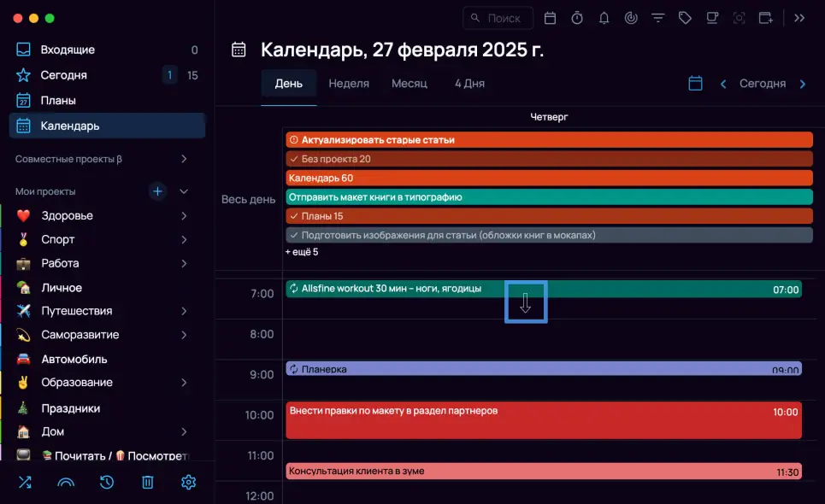Screen dimensions: 825x504
Task: Show more events via '+ ещё 5'
Action: pyautogui.click(x=302, y=252)
